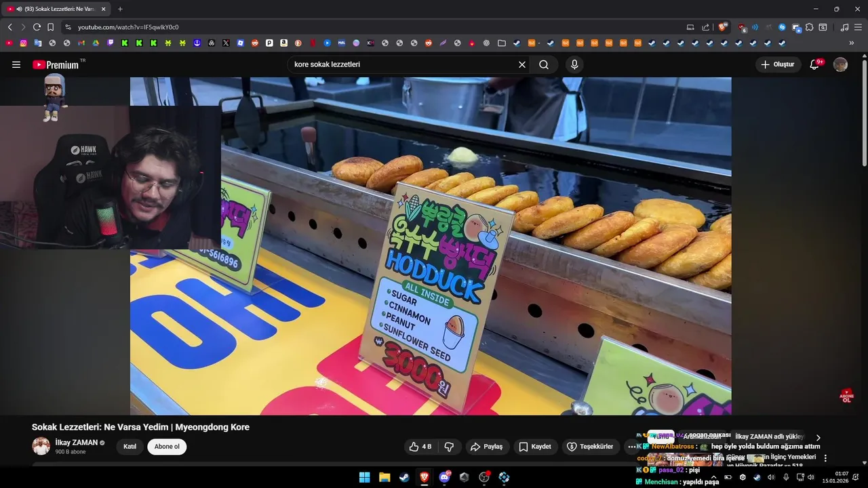Share the video via Paylaş
Viewport: 868px width, 488px height.
(x=487, y=447)
